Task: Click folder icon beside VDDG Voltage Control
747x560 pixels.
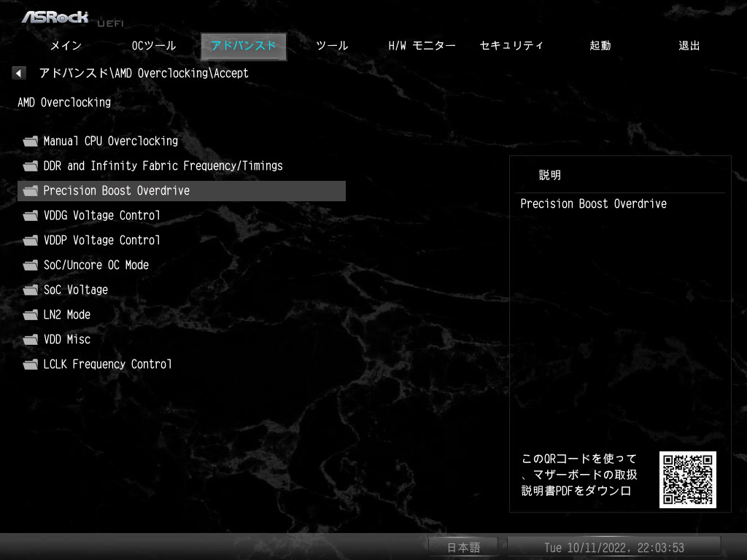Action: click(x=31, y=216)
